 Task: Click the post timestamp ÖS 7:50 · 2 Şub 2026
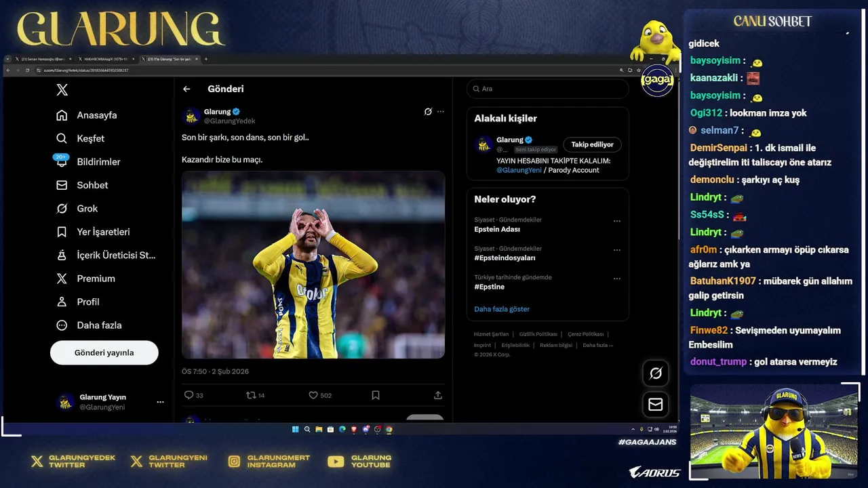[215, 371]
